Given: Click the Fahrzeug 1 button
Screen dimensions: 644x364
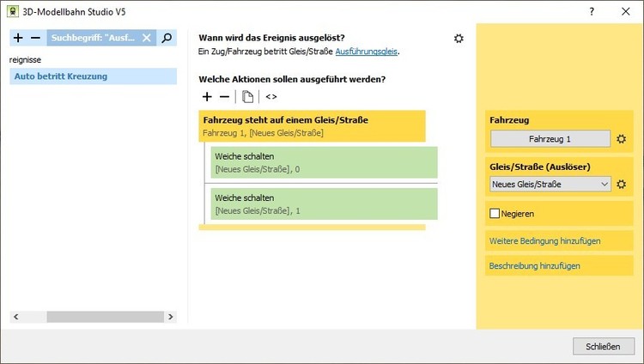Looking at the screenshot, I should click(x=550, y=139).
